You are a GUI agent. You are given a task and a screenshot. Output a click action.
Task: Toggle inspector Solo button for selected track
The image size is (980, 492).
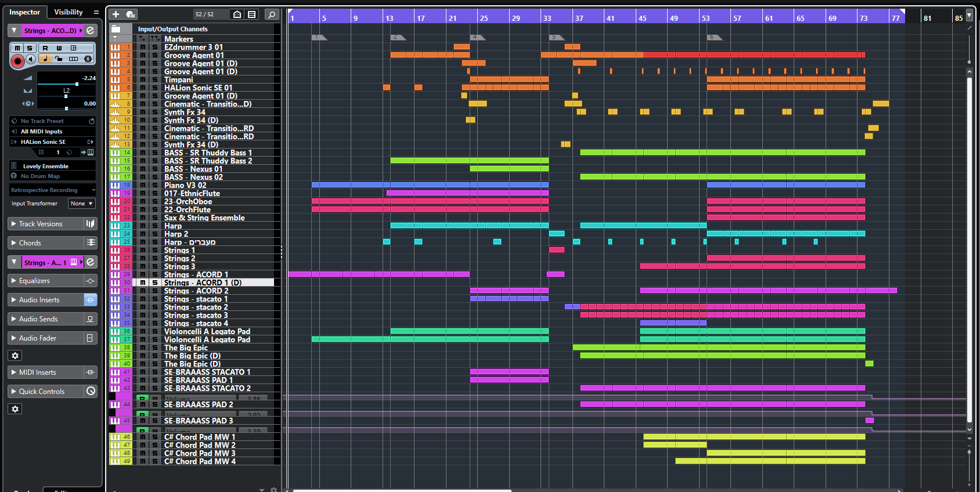[30, 48]
